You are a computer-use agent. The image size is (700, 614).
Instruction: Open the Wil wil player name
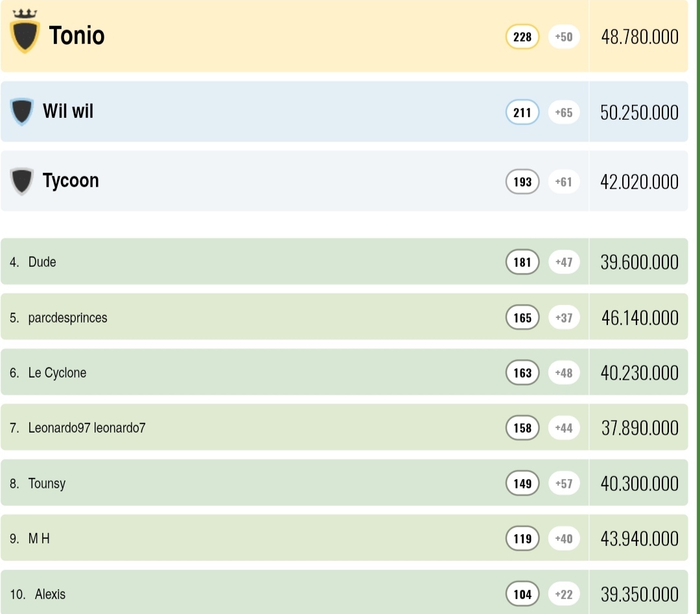tap(68, 111)
